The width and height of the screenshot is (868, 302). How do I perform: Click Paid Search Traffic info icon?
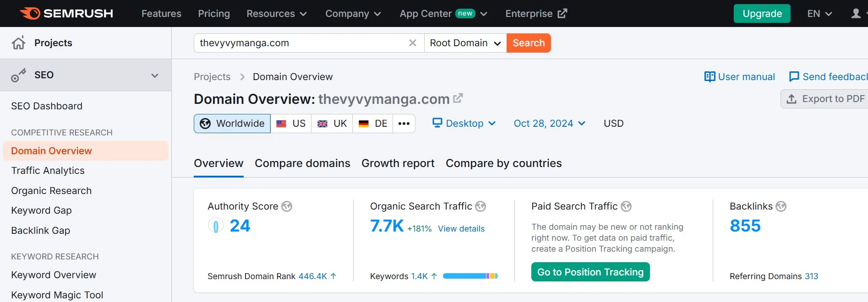[x=626, y=206]
